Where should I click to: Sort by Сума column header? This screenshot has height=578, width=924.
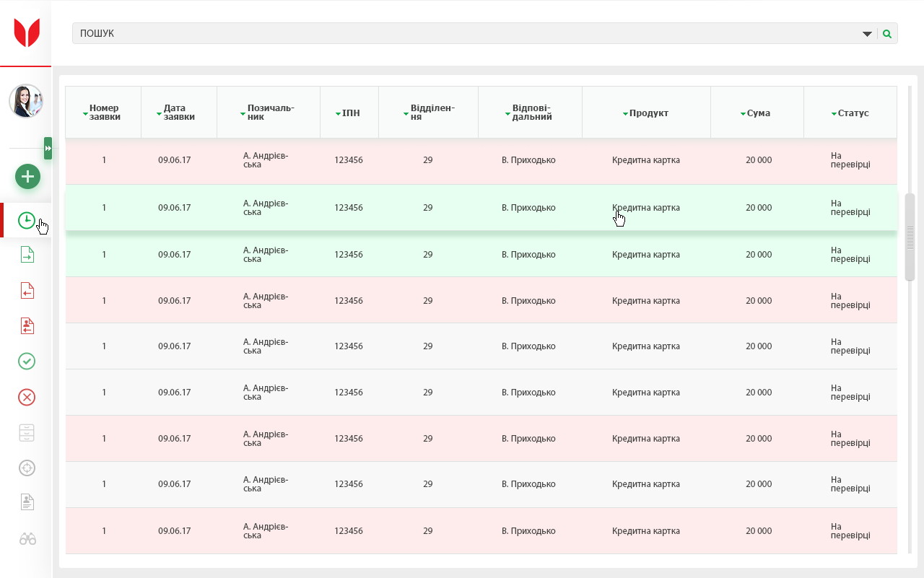pos(757,113)
